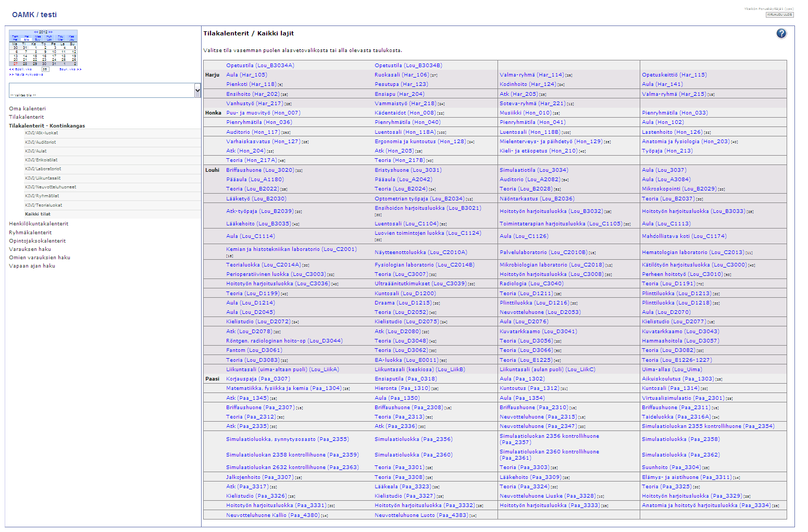This screenshot has height=532, width=808.
Task: Open Näytteenottoluokka (Lou_C2010A) link
Action: click(421, 252)
